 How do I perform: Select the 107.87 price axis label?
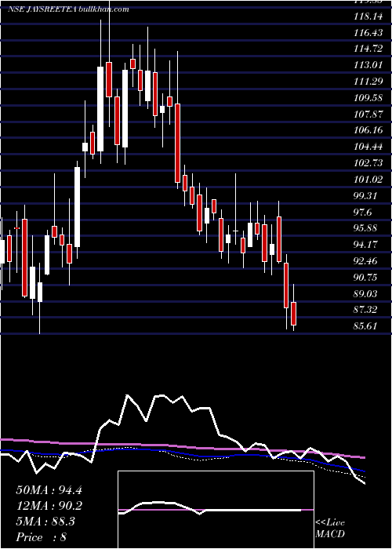[x=368, y=114]
